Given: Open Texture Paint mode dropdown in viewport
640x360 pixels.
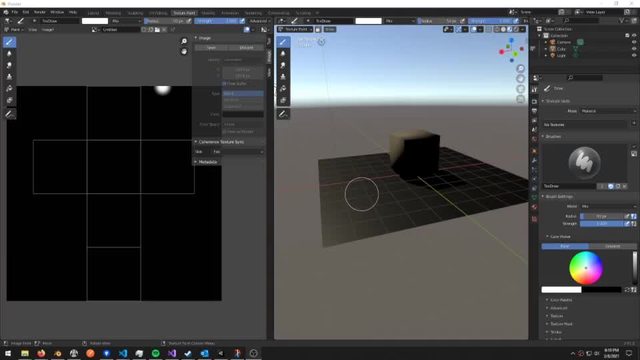Looking at the screenshot, I should (x=295, y=29).
